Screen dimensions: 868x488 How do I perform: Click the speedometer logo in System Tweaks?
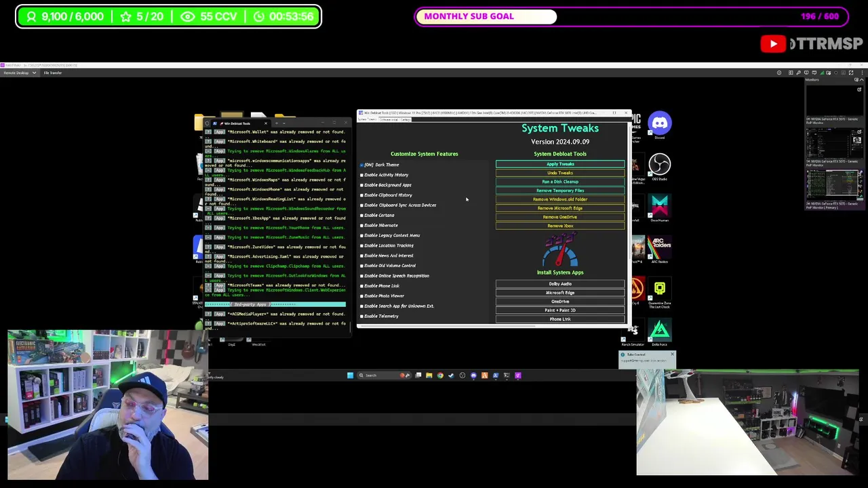pyautogui.click(x=560, y=250)
